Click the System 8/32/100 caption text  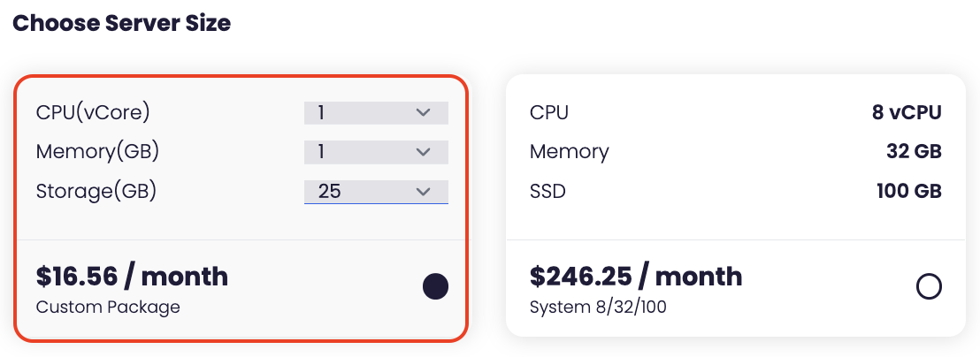[598, 308]
